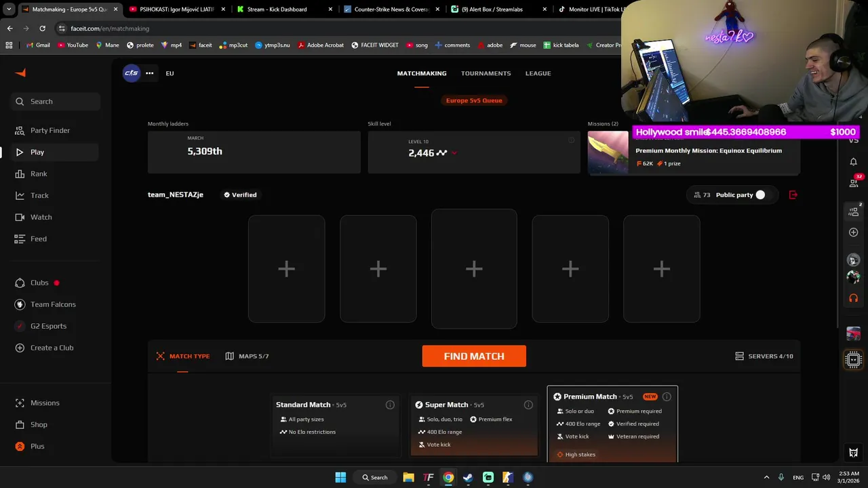This screenshot has height=488, width=868.
Task: Click the Europe 5v5 Queue badge
Action: tap(474, 100)
